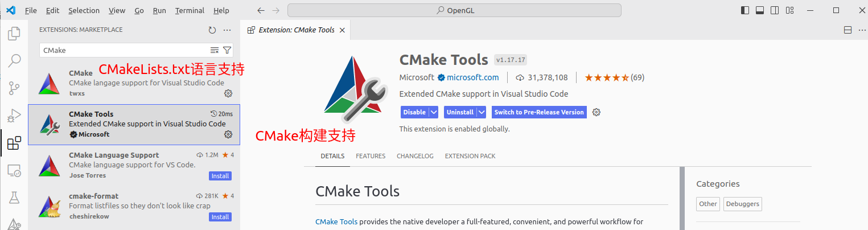Click the details page vertical scrollbar
This screenshot has width=868, height=230.
[x=682, y=198]
